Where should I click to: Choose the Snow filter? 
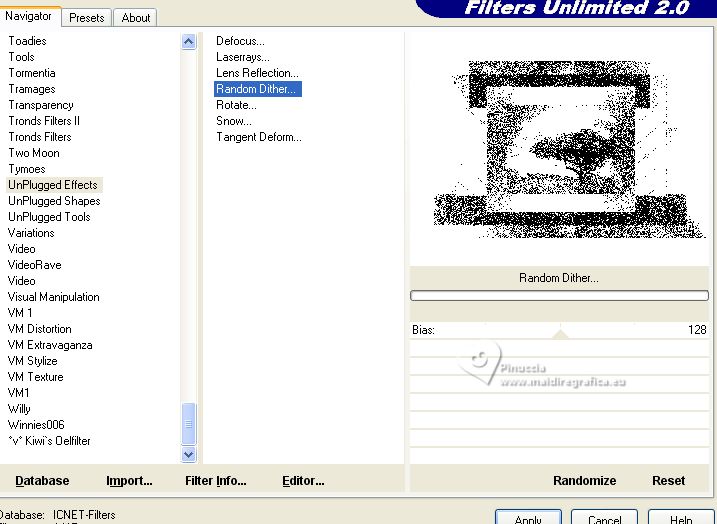(x=234, y=121)
